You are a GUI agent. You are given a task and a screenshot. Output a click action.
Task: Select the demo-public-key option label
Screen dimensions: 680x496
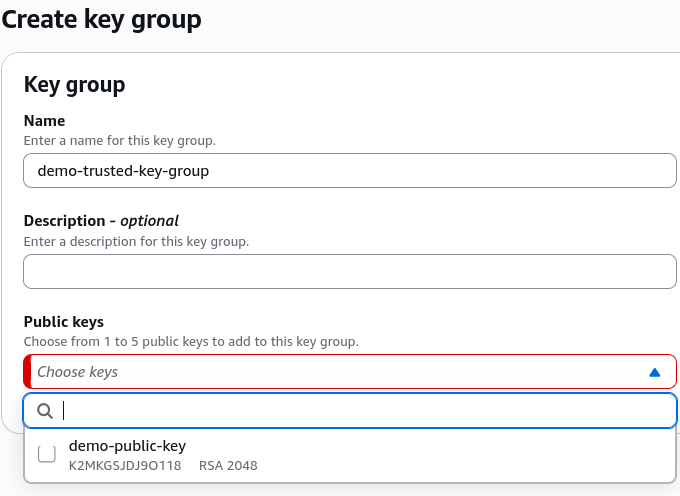[128, 446]
